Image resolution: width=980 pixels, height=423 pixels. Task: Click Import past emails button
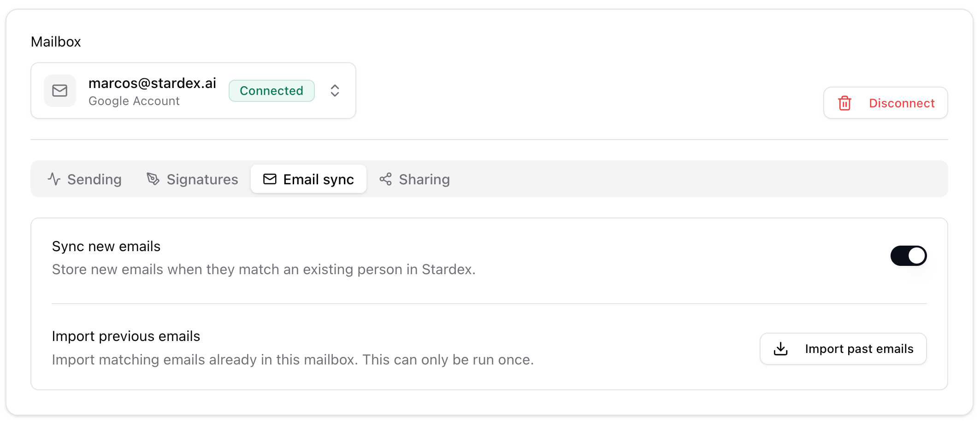[x=843, y=349]
